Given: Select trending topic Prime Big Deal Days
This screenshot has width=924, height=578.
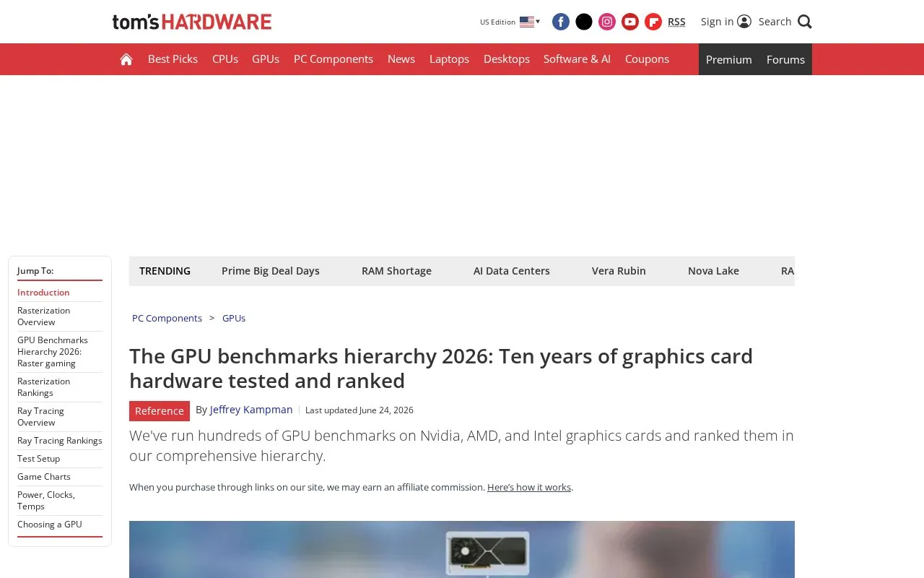Looking at the screenshot, I should (x=271, y=271).
